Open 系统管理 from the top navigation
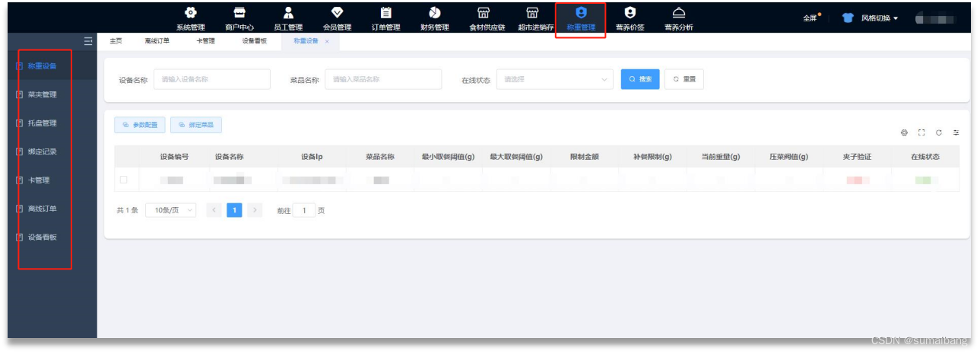The image size is (980, 354). [191, 19]
